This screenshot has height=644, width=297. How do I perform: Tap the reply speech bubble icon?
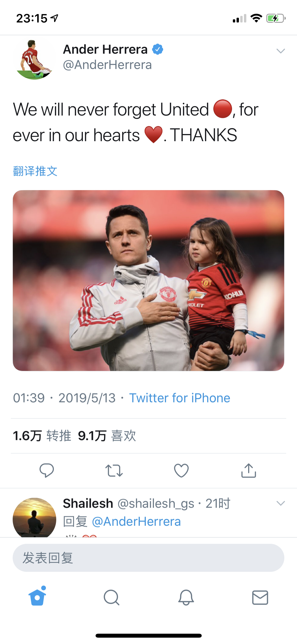pyautogui.click(x=47, y=470)
